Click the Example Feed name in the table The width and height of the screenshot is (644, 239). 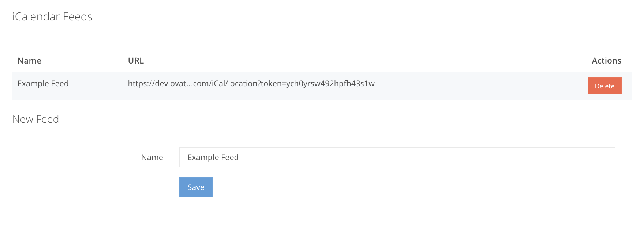(43, 83)
